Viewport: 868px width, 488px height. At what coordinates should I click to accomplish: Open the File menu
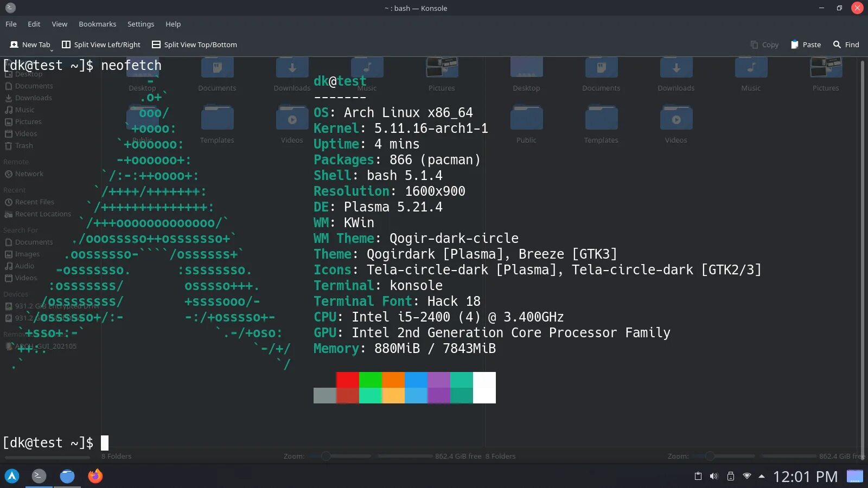(x=11, y=24)
